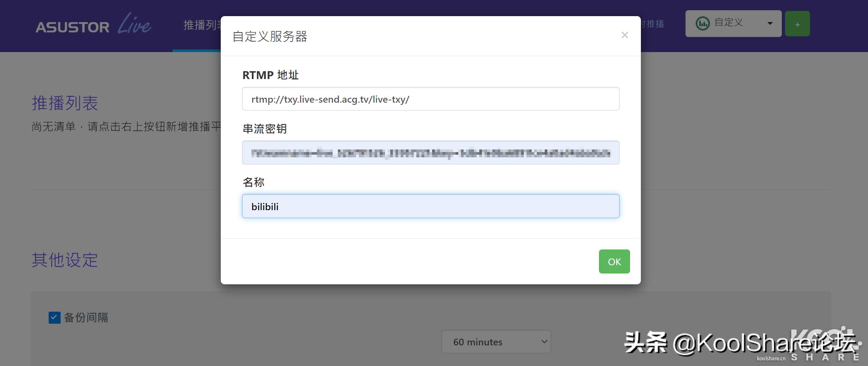The width and height of the screenshot is (868, 366).
Task: Click the bilibili name input box
Action: click(430, 206)
